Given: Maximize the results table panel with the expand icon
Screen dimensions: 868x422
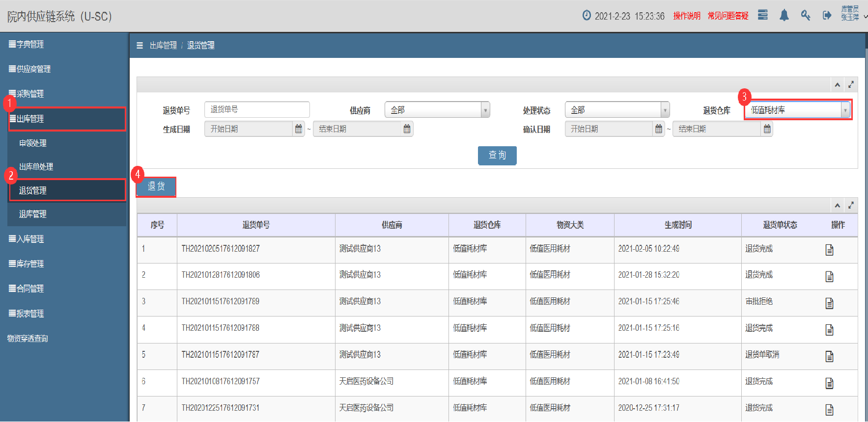Looking at the screenshot, I should click(x=851, y=205).
